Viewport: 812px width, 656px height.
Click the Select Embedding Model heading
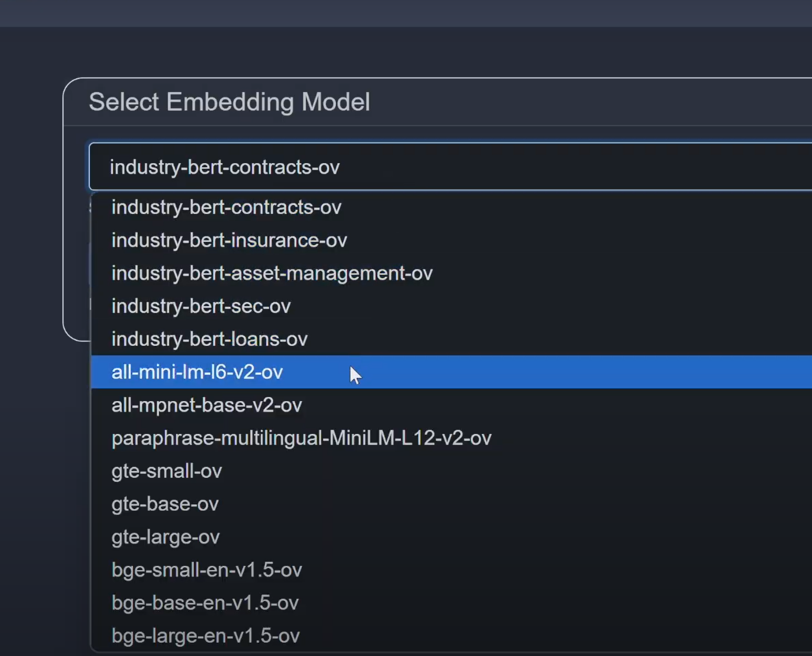click(229, 102)
